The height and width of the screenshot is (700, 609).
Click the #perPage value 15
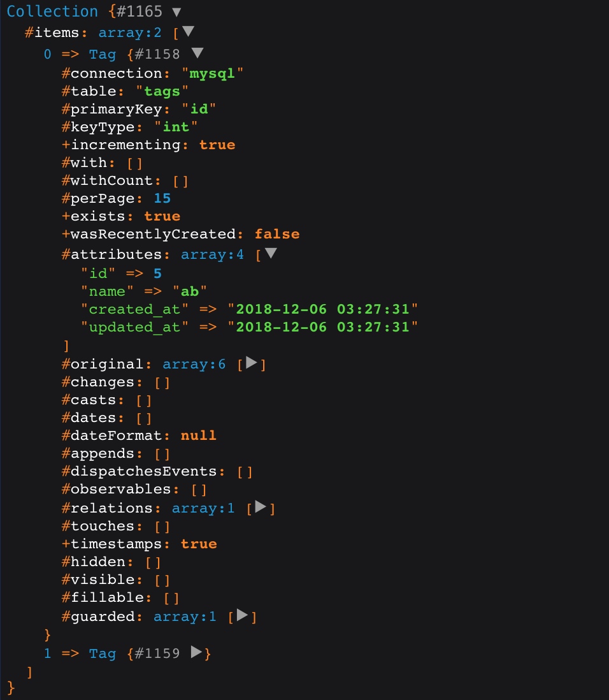tap(162, 198)
